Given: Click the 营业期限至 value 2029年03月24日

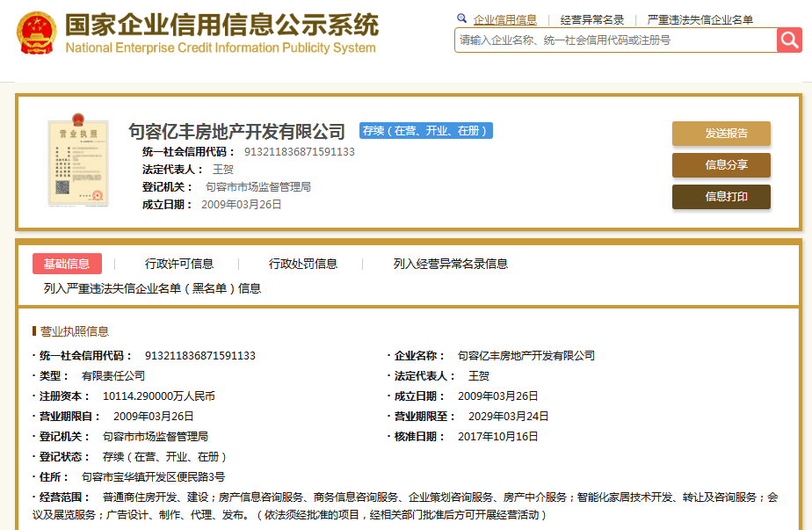Looking at the screenshot, I should pos(508,416).
